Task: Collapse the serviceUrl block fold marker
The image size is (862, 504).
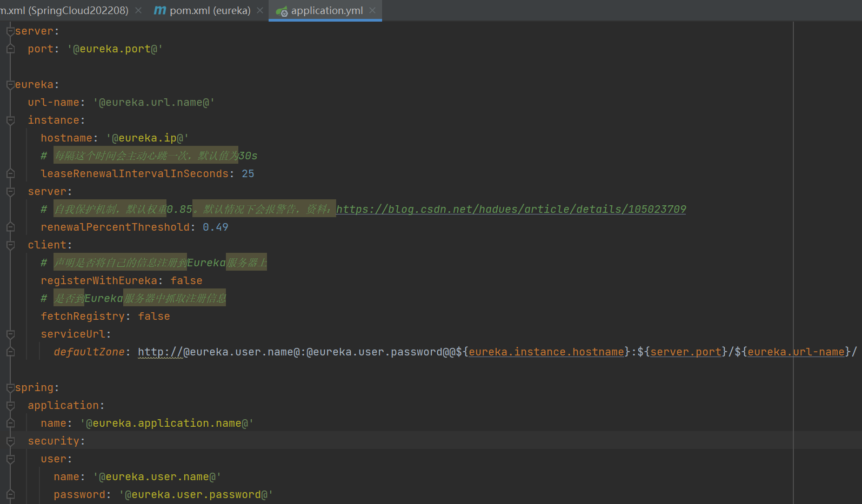Action: pos(10,334)
